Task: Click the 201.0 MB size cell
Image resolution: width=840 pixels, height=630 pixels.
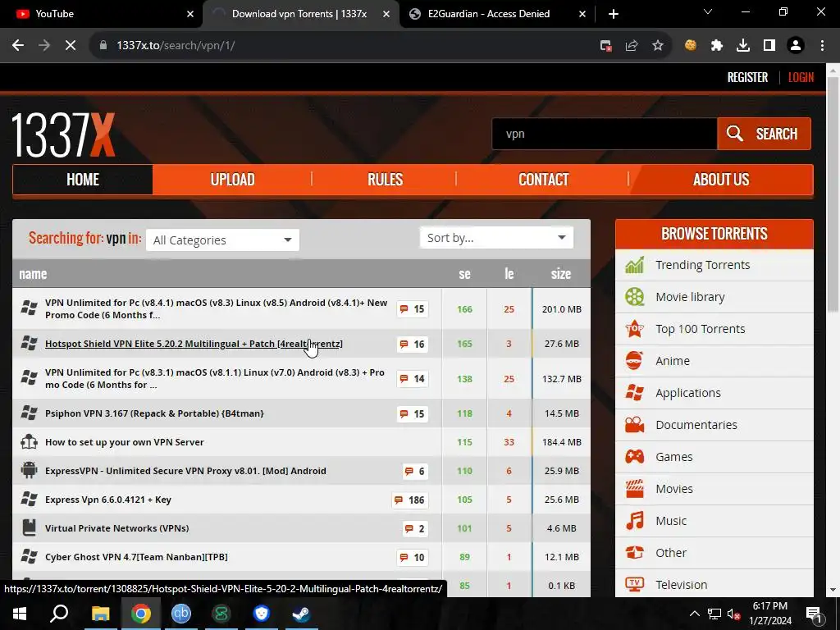Action: 561,309
